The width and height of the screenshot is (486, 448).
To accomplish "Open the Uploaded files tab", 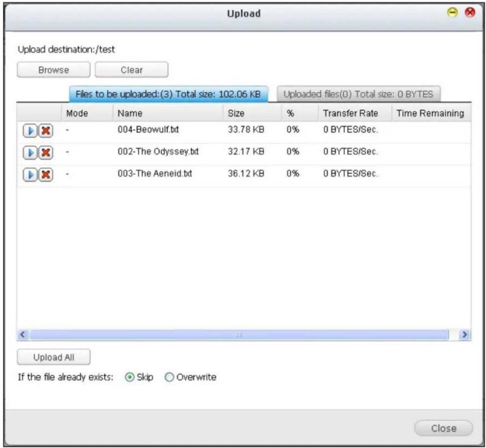I will [358, 94].
